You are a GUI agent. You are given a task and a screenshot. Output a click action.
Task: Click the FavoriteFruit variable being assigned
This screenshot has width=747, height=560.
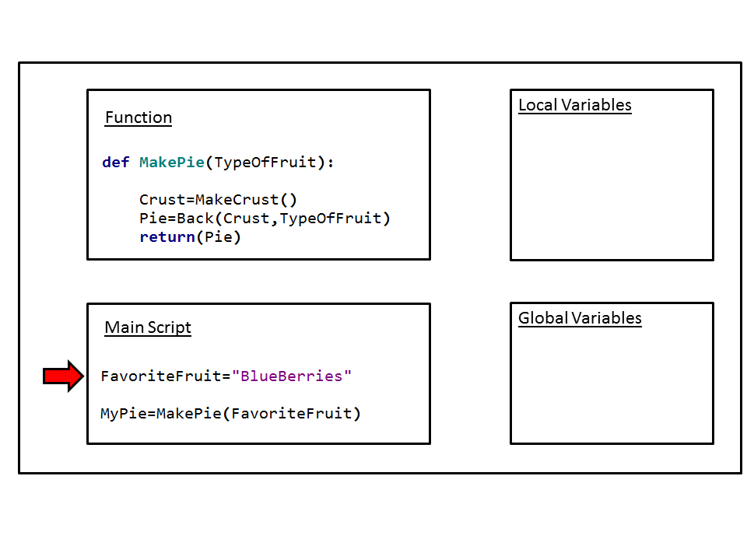click(161, 376)
